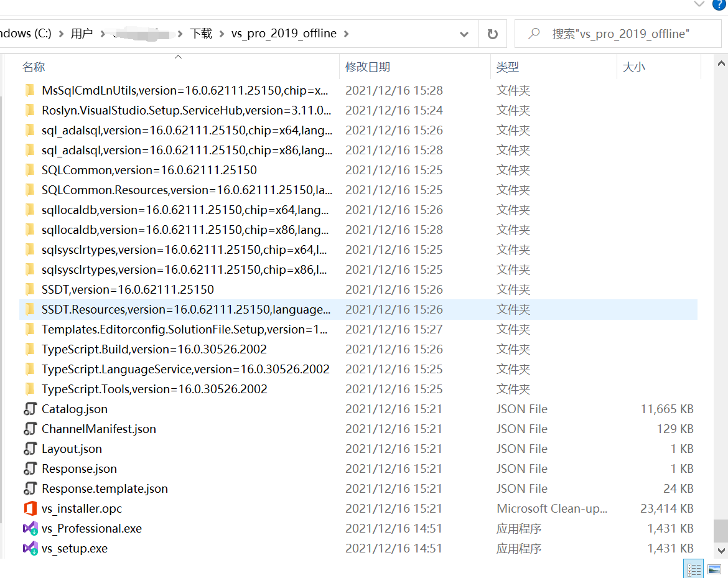Image resolution: width=728 pixels, height=578 pixels.
Task: Click the Microsoft Clean-up... type cell
Action: pyautogui.click(x=551, y=508)
